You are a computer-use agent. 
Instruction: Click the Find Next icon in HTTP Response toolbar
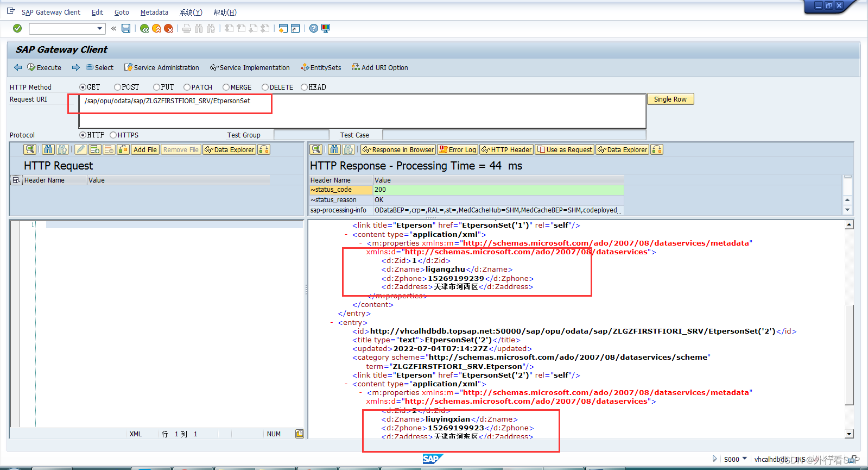coord(349,149)
